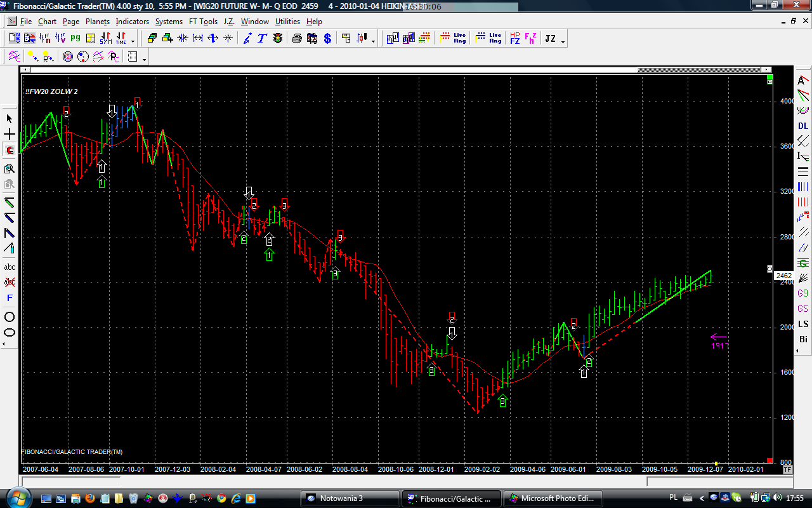Select the LS tool in right sidebar
Viewport: 812px width, 508px height.
click(803, 324)
